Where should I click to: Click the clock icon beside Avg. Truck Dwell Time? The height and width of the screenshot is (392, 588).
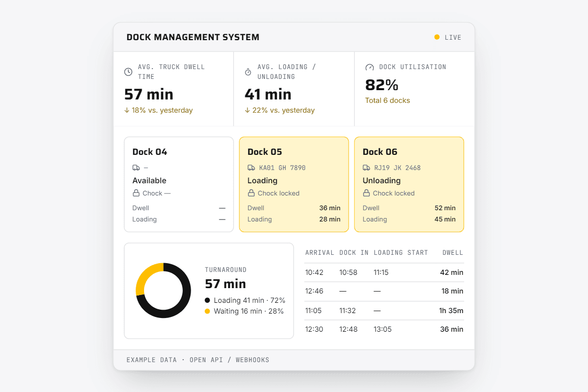pyautogui.click(x=128, y=72)
